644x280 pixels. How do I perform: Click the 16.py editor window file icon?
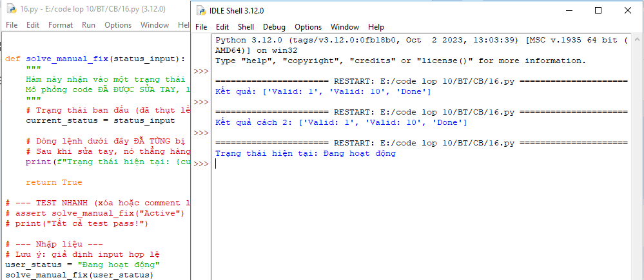[11, 10]
